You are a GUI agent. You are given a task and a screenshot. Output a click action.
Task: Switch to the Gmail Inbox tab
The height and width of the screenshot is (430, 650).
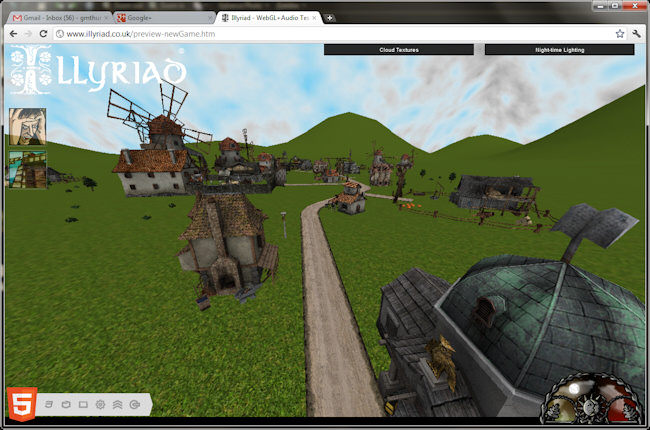(61, 18)
